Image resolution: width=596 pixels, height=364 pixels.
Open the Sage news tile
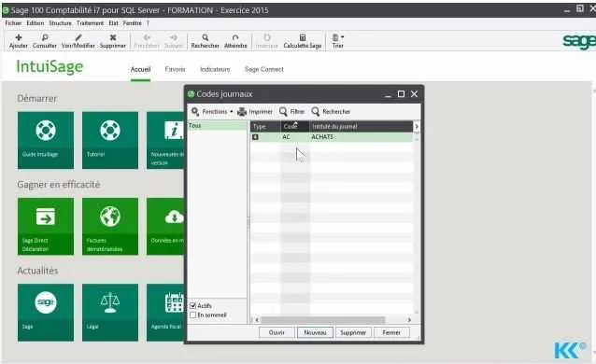pos(46,313)
